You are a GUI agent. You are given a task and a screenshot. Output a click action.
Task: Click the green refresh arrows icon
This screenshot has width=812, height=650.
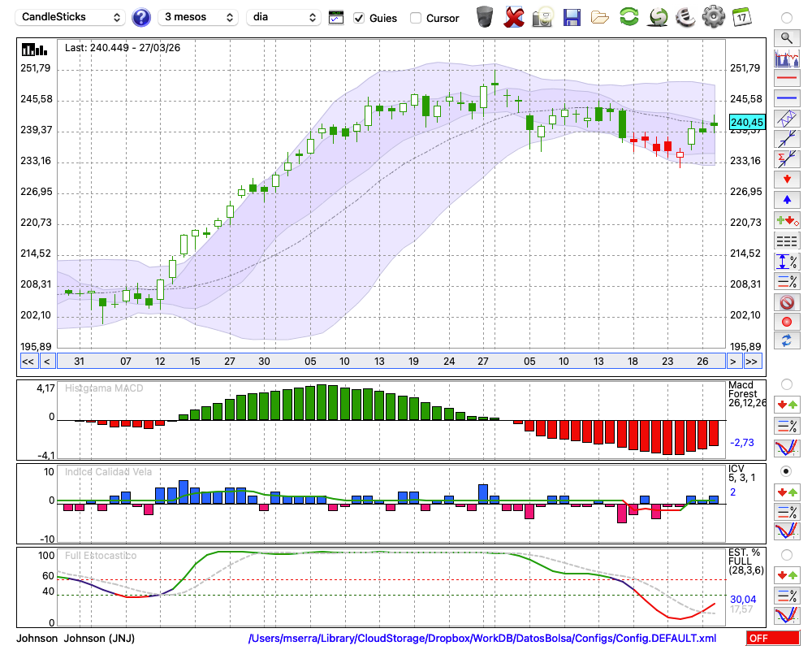tap(628, 17)
